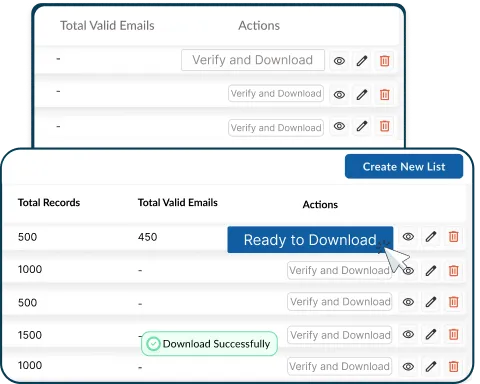Click the eye icon in the first 1000 records row
The height and width of the screenshot is (384, 480).
point(408,271)
